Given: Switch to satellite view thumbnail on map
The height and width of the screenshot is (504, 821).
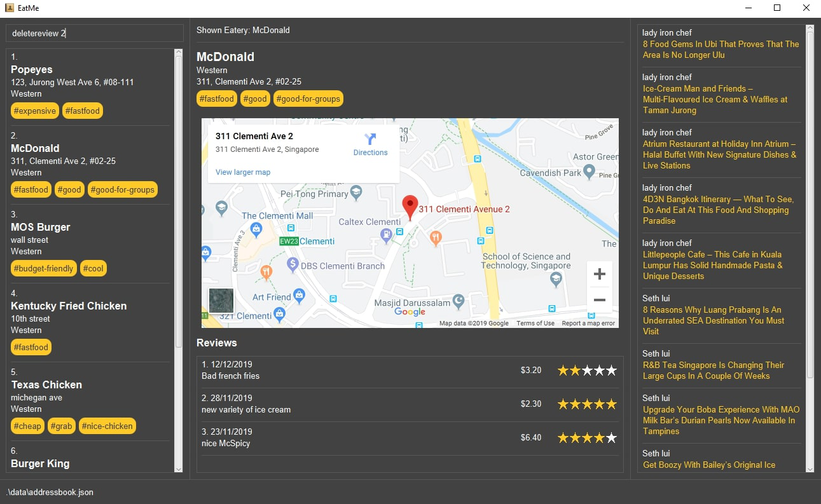Looking at the screenshot, I should point(221,301).
